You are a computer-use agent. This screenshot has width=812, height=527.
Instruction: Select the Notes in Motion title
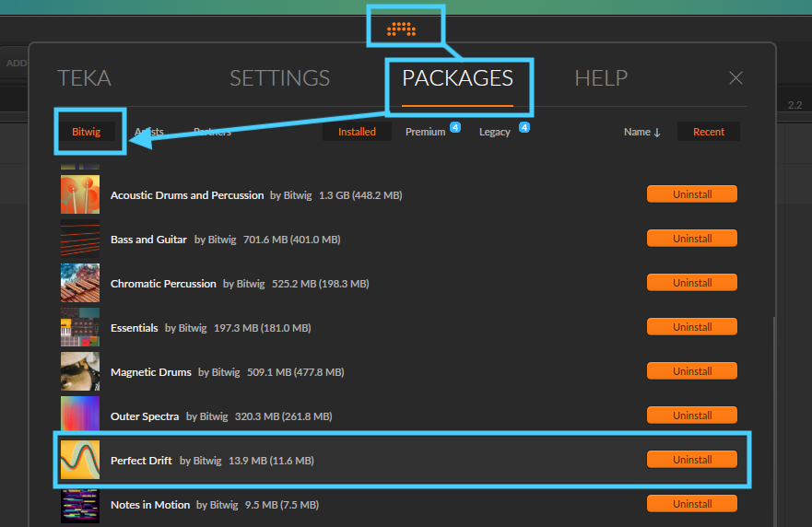[150, 505]
